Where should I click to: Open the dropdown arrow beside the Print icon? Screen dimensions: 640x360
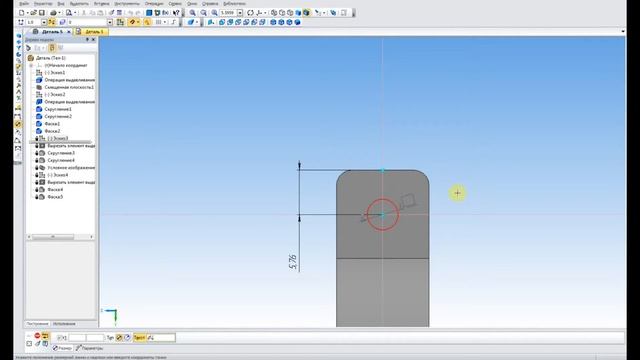point(60,13)
